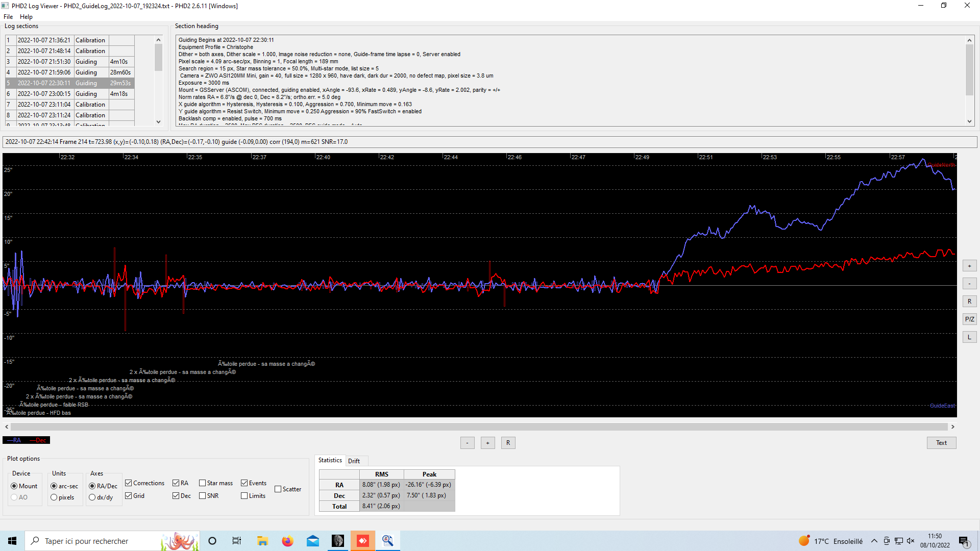Enable the Scatter checkbox
The image size is (980, 551).
(278, 489)
